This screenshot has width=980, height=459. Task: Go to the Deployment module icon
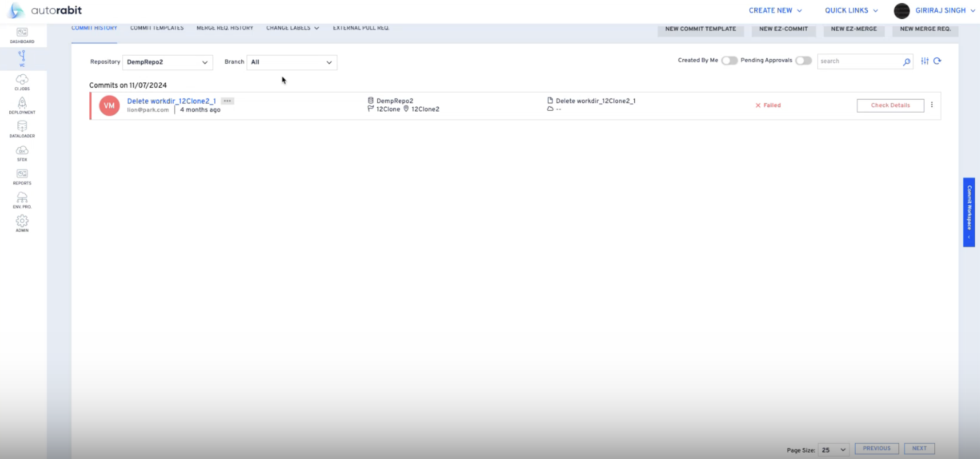22,105
